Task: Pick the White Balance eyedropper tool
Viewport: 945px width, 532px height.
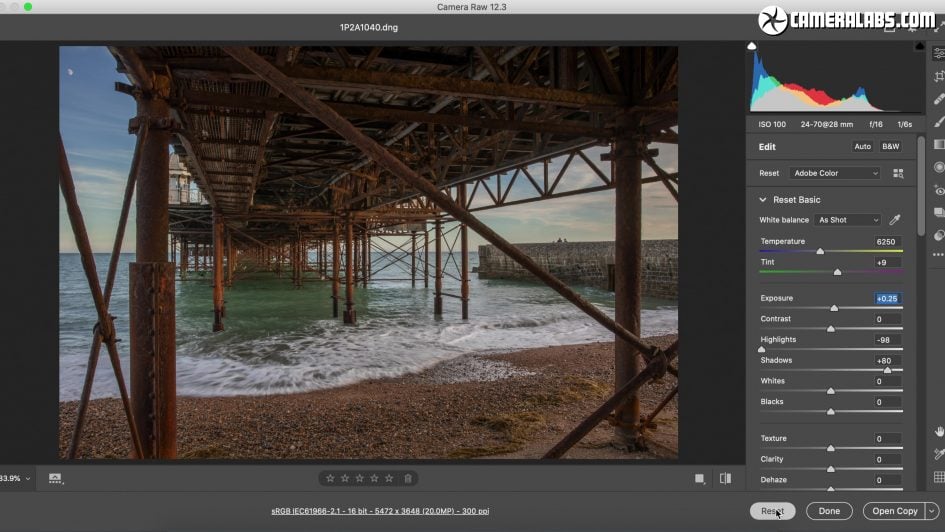Action: point(895,220)
